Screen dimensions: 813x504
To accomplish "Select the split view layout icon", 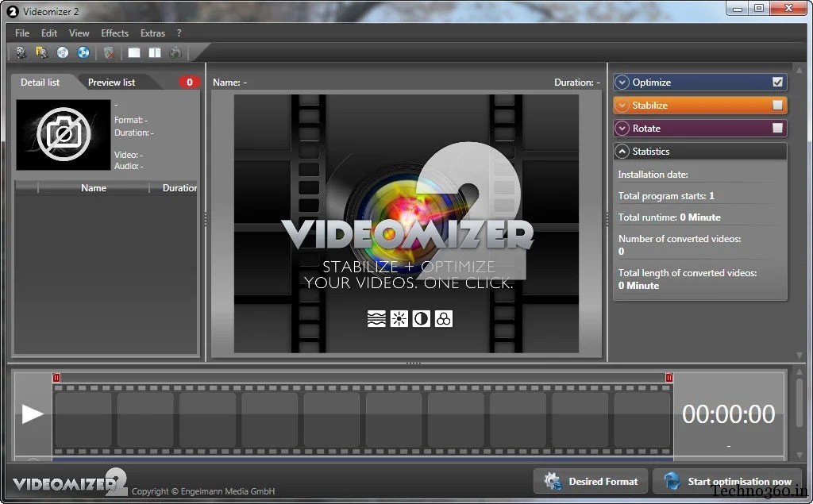I will [x=155, y=52].
